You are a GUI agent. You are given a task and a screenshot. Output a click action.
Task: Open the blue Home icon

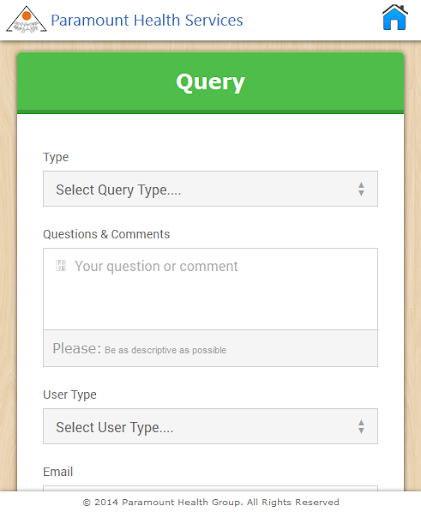395,18
